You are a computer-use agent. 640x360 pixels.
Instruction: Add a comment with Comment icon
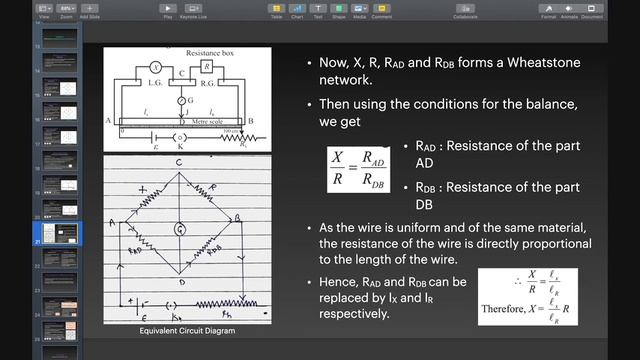tap(382, 9)
